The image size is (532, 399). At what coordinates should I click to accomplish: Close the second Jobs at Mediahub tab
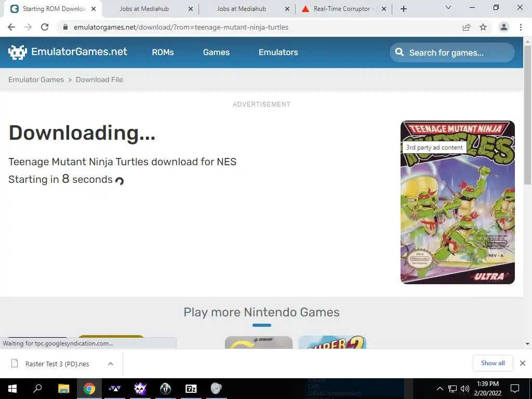pyautogui.click(x=287, y=9)
